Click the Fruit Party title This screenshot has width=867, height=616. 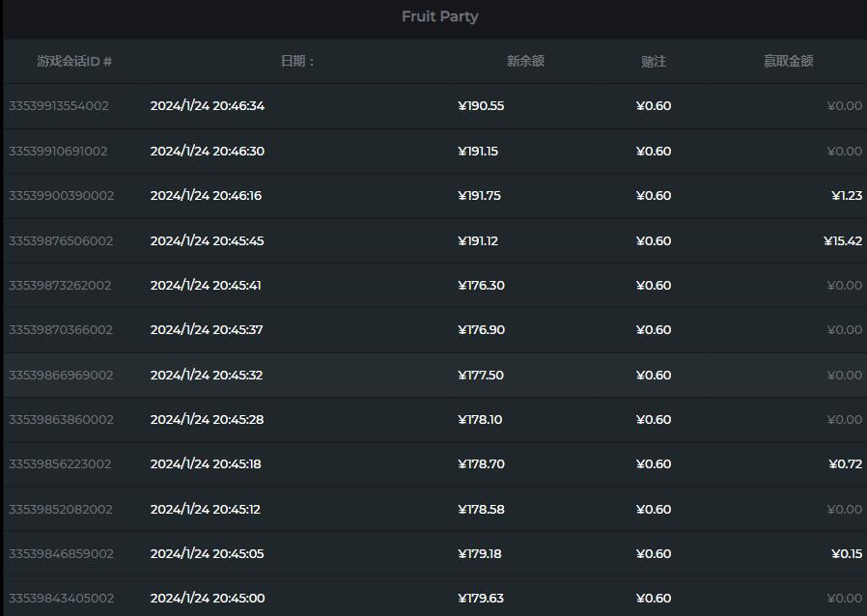point(439,16)
